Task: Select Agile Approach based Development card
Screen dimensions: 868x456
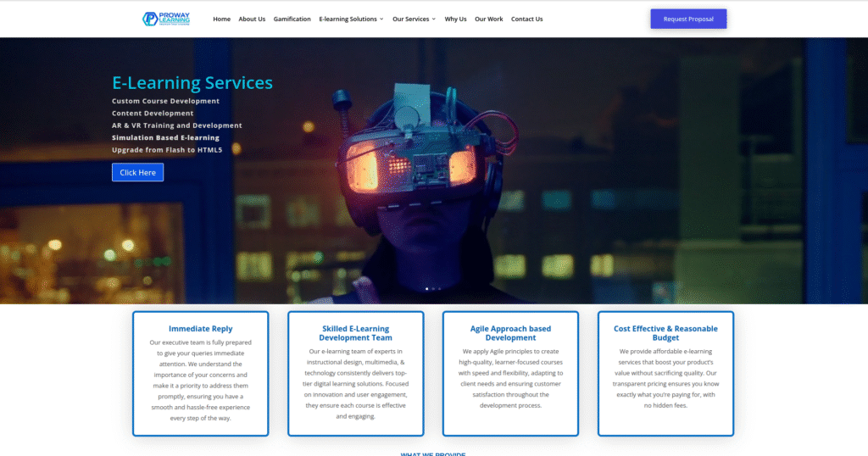Action: point(510,333)
